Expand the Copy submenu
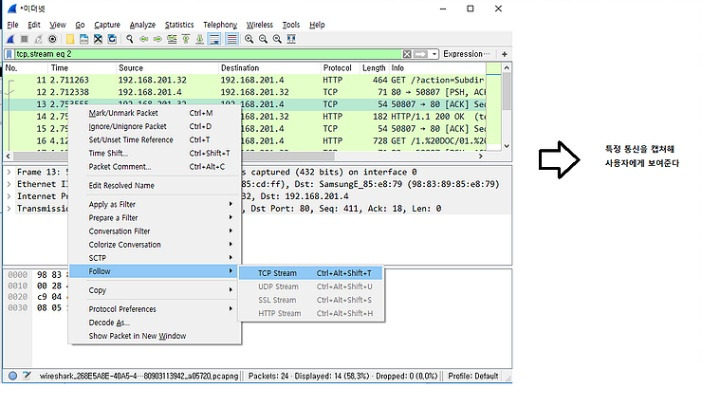 155,291
